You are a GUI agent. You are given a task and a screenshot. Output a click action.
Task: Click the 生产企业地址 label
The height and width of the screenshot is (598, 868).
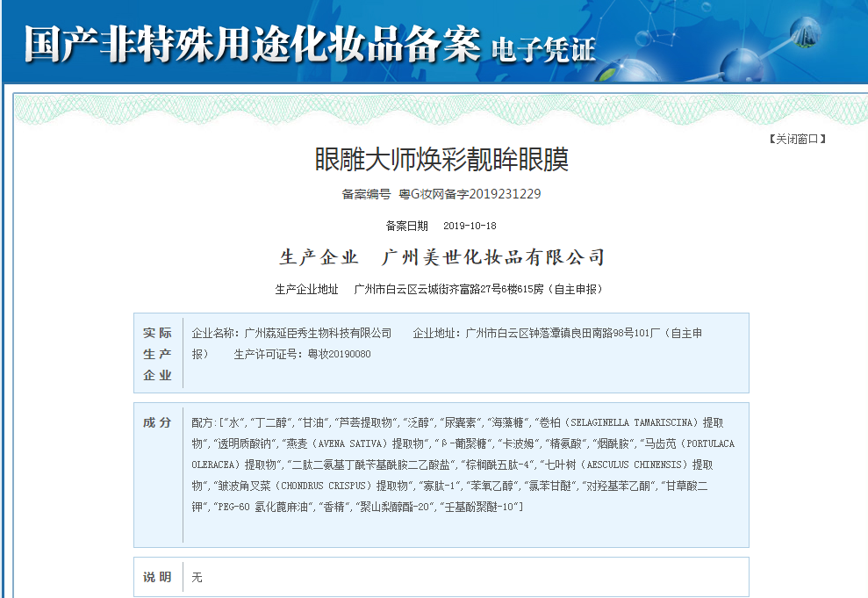[306, 289]
